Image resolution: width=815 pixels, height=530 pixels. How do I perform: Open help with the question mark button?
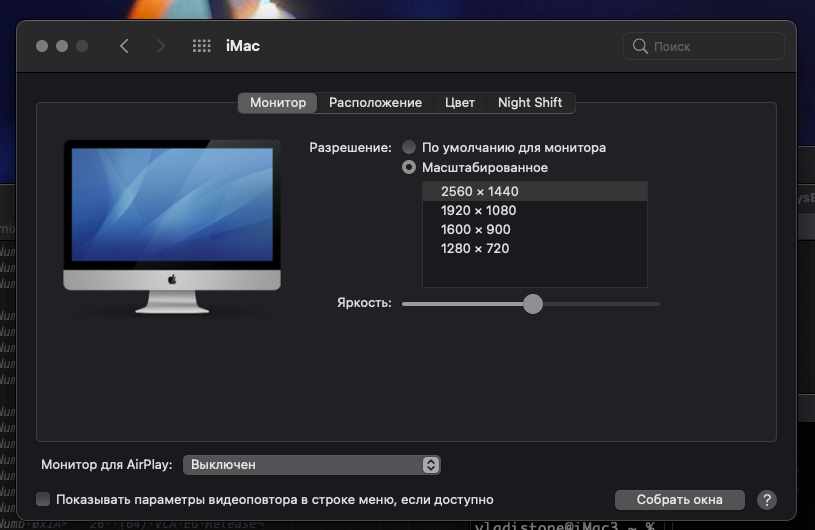tap(767, 500)
